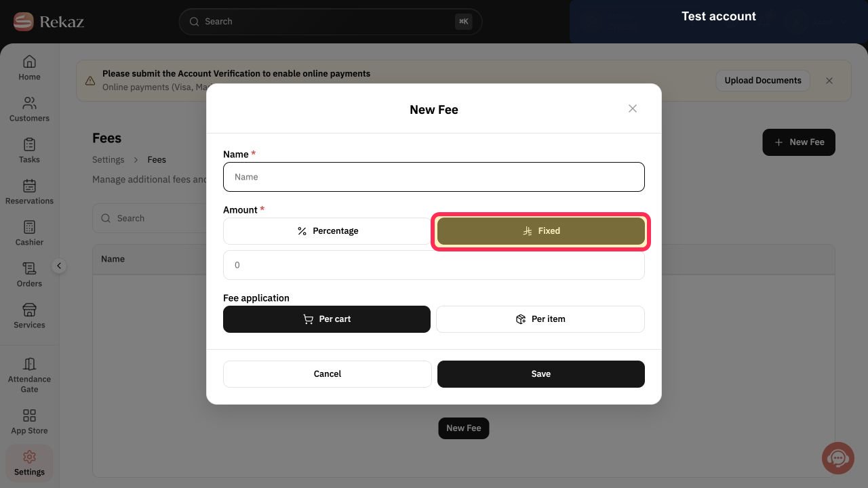Open the Home sidebar icon
Viewport: 868px width, 488px height.
29,62
